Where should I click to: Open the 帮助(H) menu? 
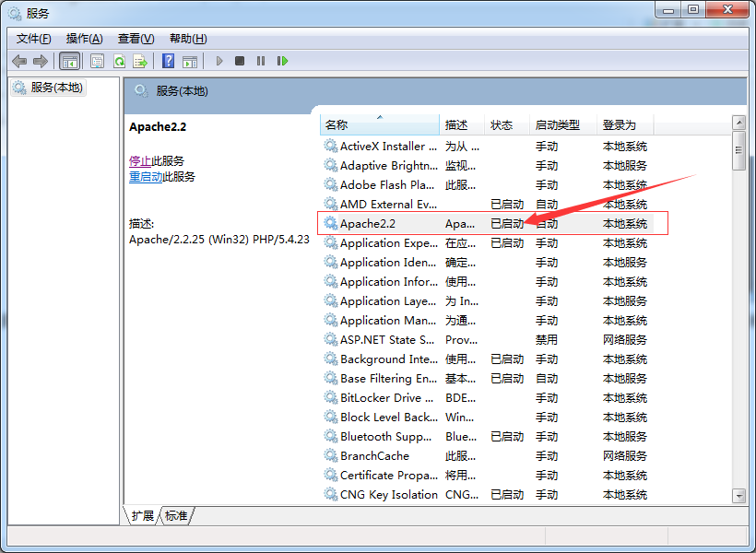pyautogui.click(x=188, y=39)
